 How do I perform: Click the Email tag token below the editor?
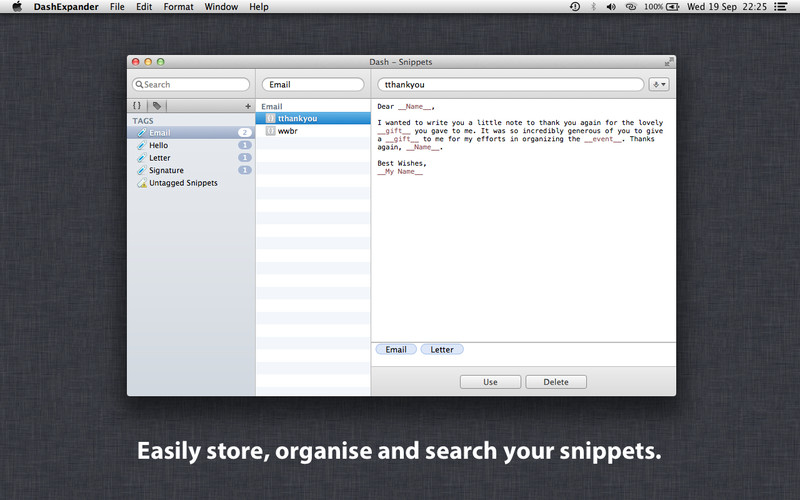click(396, 349)
